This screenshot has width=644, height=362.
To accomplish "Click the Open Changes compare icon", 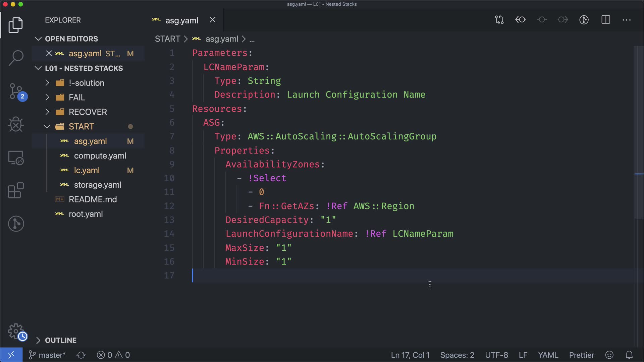I will 499,20.
